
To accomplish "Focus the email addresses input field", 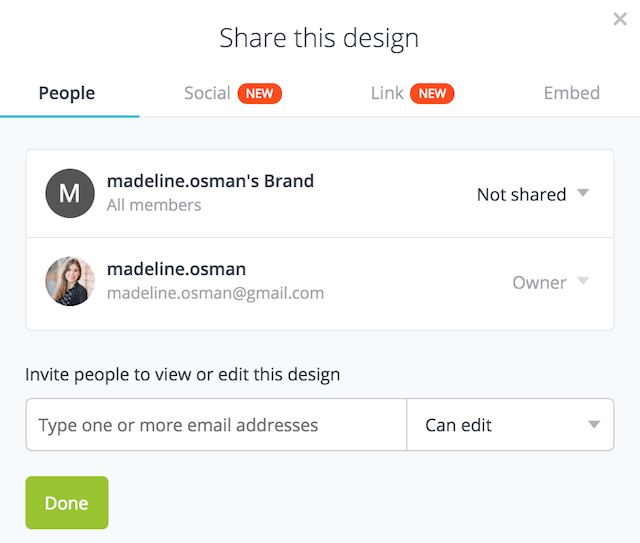I will 216,425.
